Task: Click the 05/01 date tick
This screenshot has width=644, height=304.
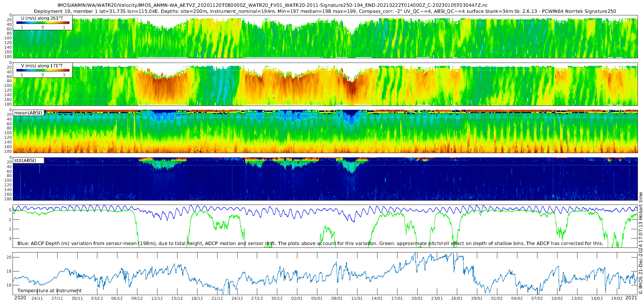Action: (x=317, y=298)
